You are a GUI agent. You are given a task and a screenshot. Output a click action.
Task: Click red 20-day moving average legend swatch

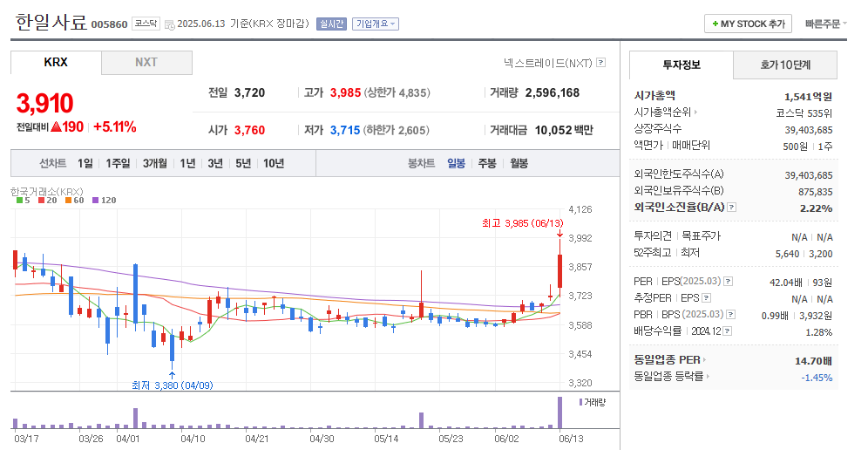[x=42, y=200]
